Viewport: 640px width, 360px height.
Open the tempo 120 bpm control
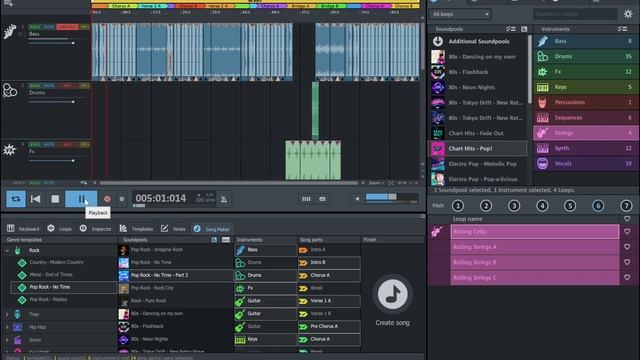(x=205, y=200)
